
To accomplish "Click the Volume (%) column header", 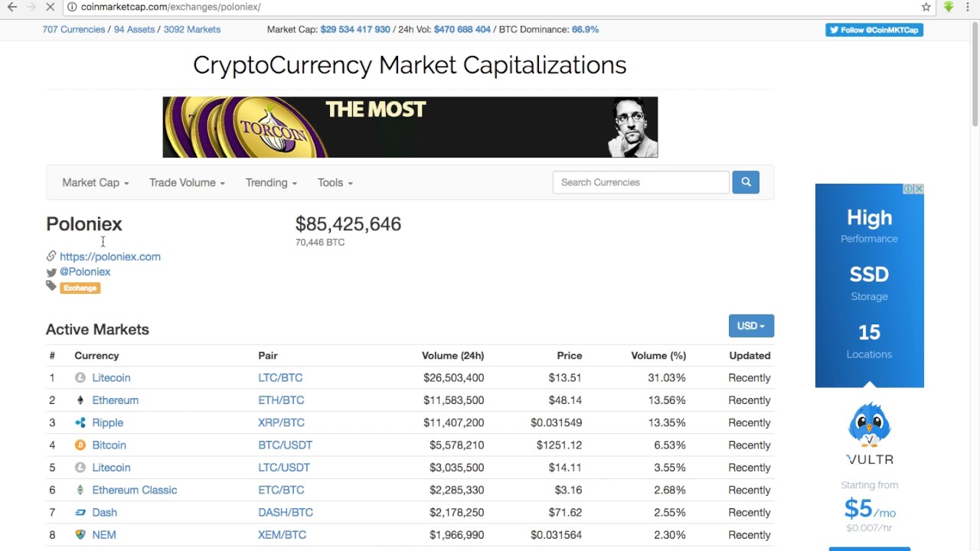I will pyautogui.click(x=658, y=355).
